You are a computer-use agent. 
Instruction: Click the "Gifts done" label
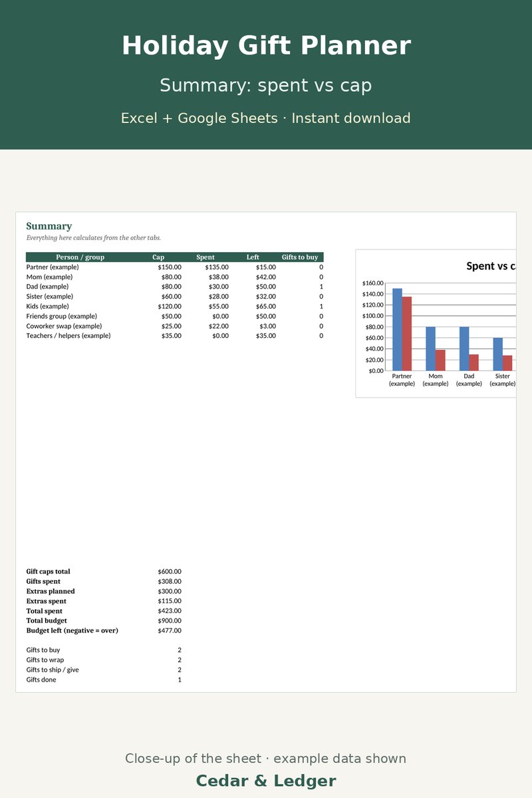(41, 680)
